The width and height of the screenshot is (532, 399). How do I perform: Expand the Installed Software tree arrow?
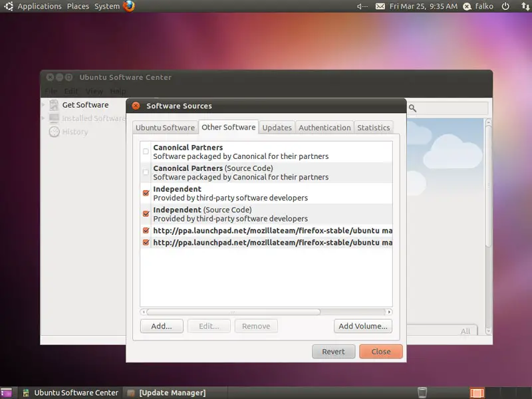[43, 118]
